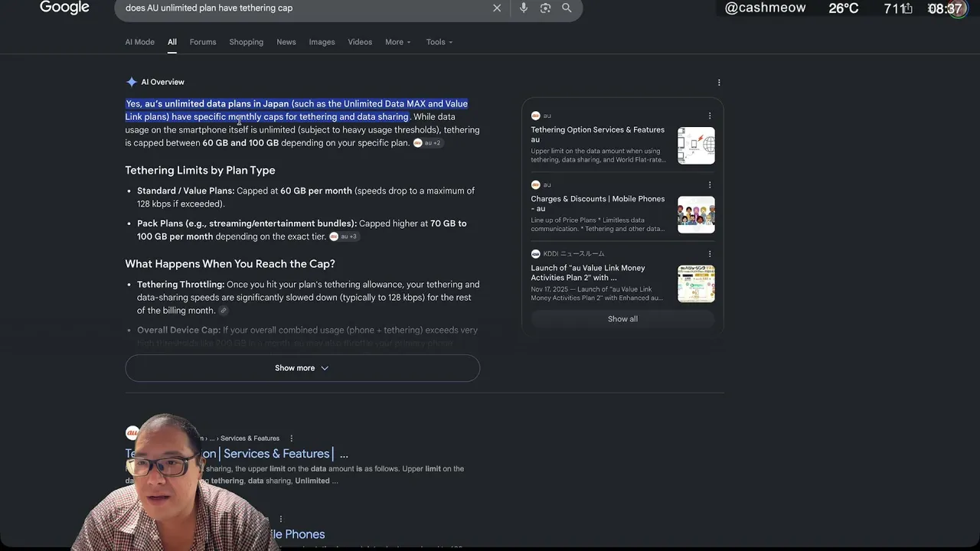This screenshot has width=980, height=551.
Task: Open the 'Services & Features' search result title
Action: [237, 454]
